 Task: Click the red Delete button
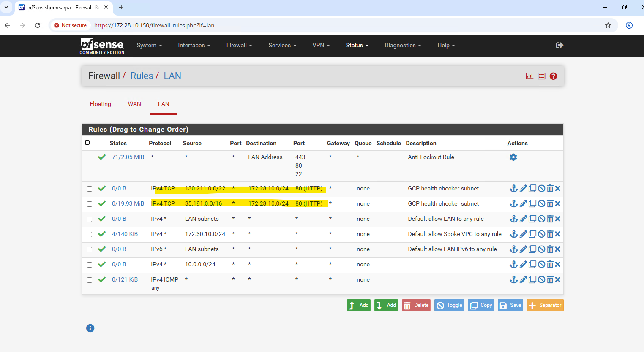click(x=416, y=306)
